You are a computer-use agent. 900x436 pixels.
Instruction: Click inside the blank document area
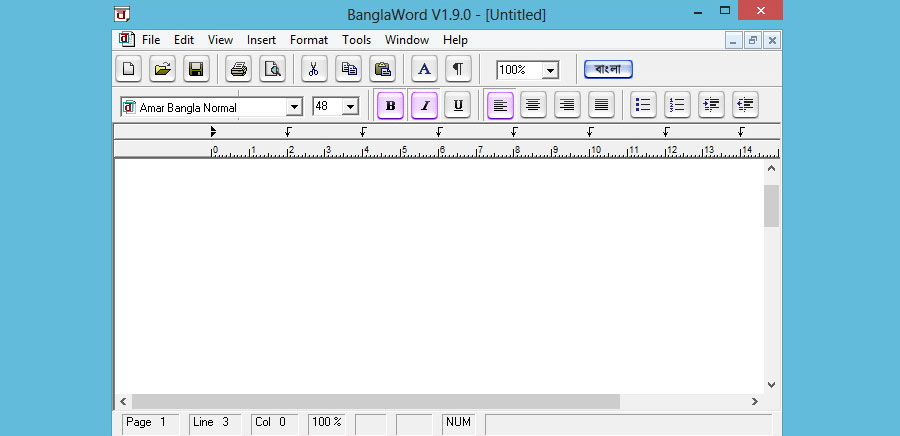(439, 275)
